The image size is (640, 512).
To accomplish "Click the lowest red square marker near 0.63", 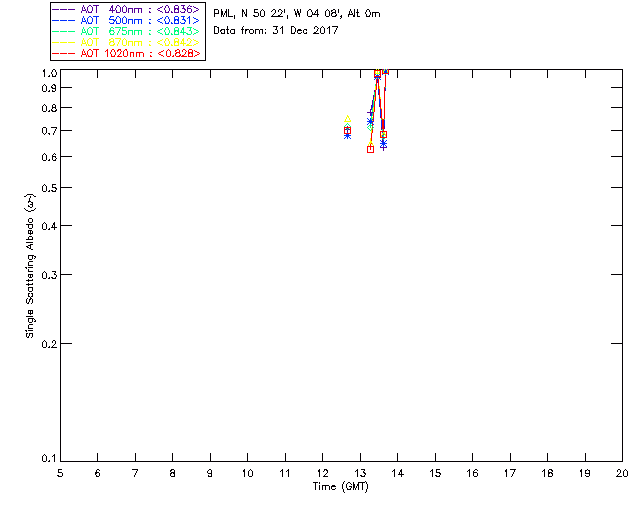I will (370, 149).
